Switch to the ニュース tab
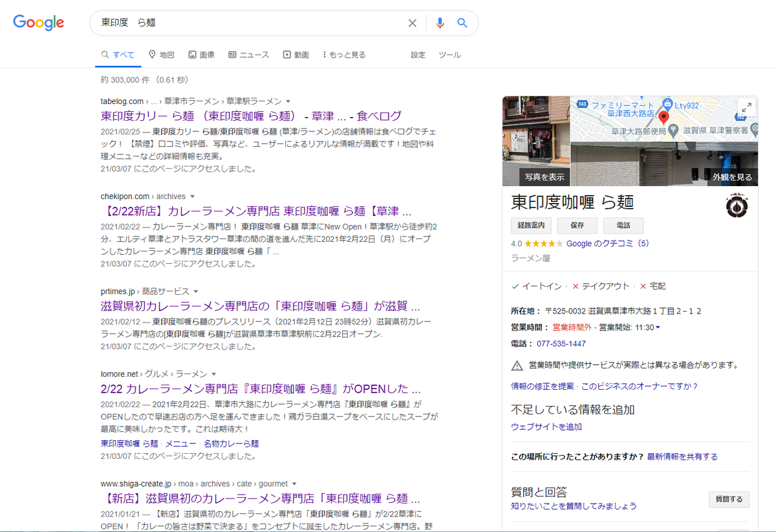The image size is (776, 532). 249,55
